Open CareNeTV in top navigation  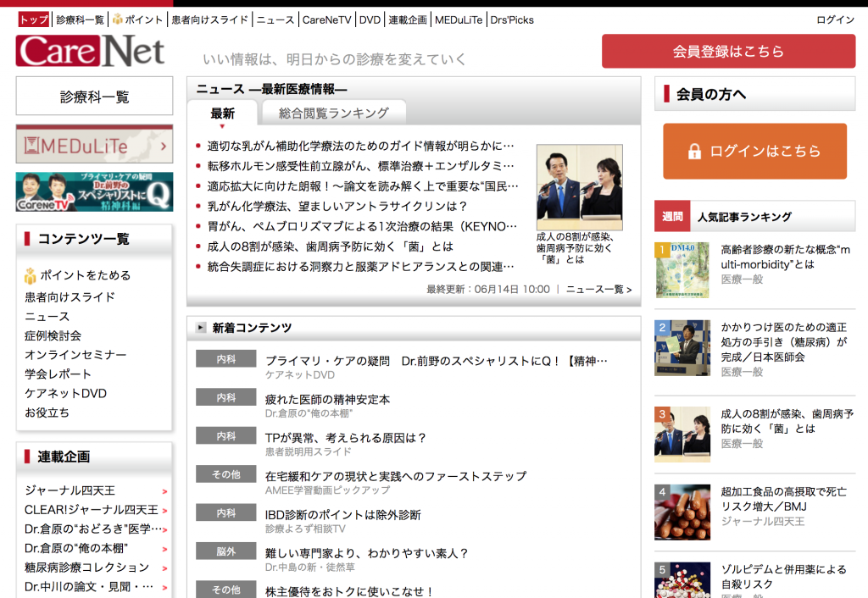point(326,20)
